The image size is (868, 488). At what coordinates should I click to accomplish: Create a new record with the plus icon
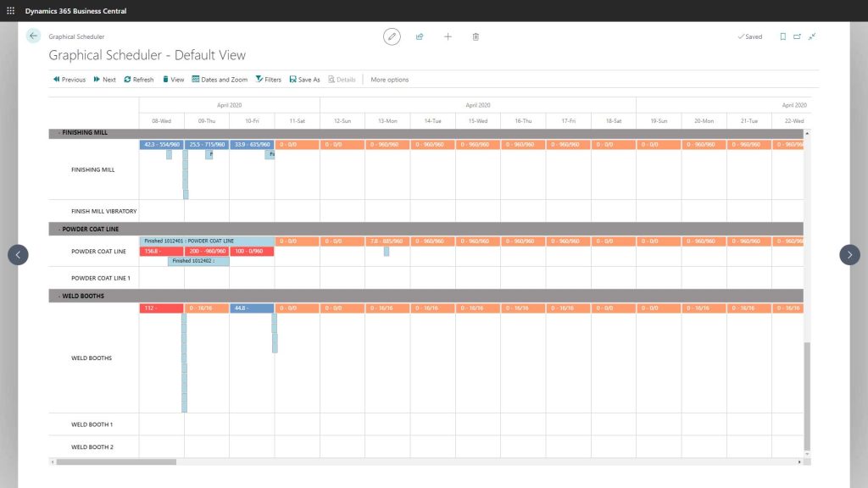(448, 36)
